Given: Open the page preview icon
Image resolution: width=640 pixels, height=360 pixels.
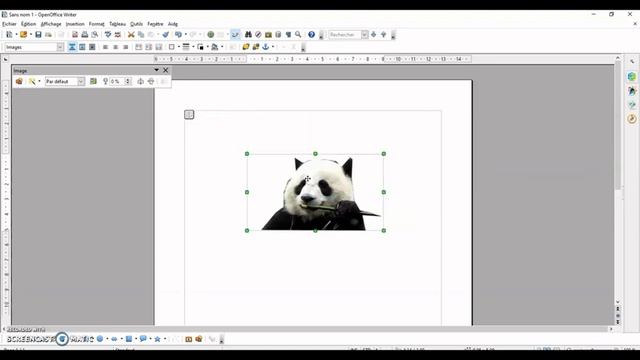Looking at the screenshot, I should (95, 35).
